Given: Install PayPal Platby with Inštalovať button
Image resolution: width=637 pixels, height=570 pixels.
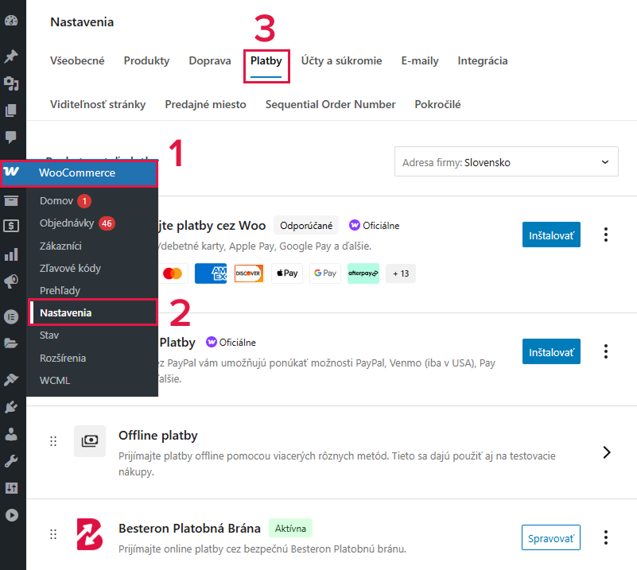Looking at the screenshot, I should [551, 351].
